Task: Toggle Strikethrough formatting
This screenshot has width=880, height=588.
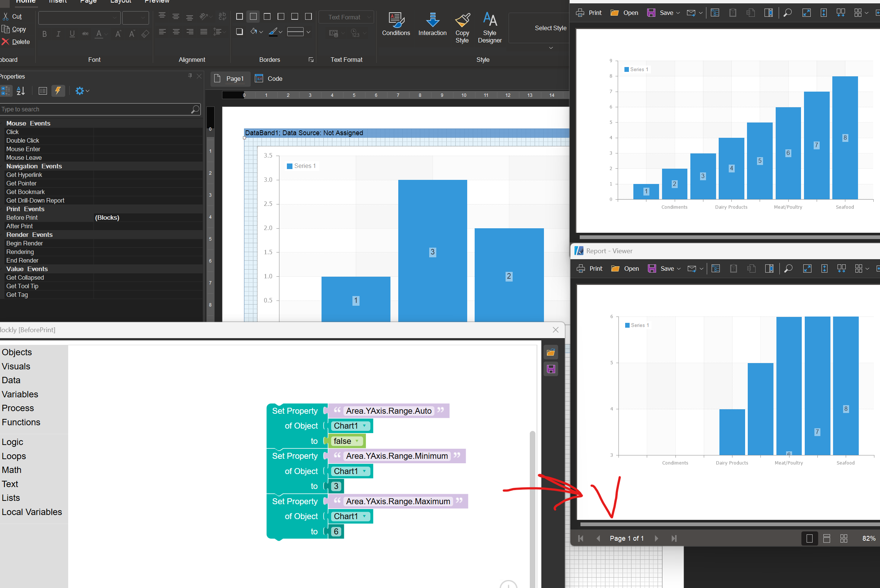Action: coord(86,34)
